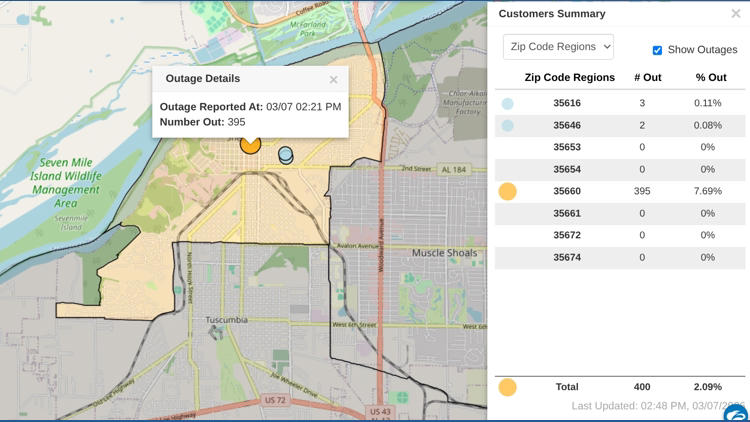Close the Outage Details popup
Screen dimensions: 750x422
333,80
